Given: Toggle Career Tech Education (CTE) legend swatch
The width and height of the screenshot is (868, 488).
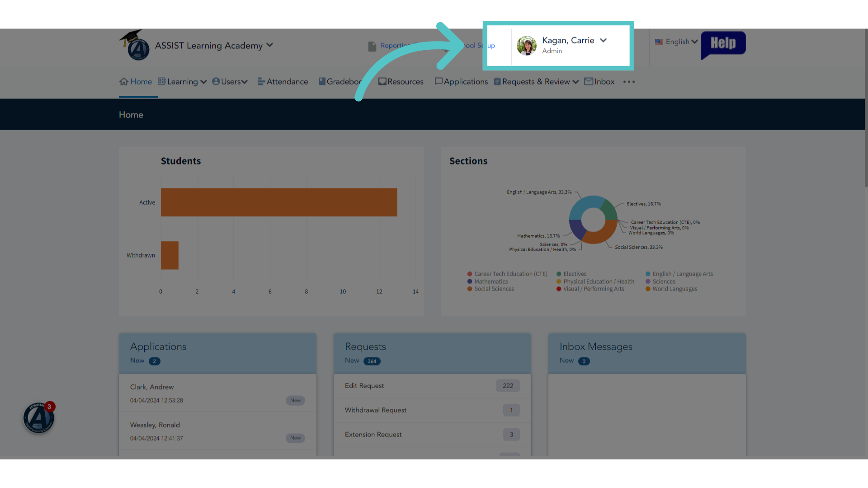Looking at the screenshot, I should pyautogui.click(x=470, y=274).
